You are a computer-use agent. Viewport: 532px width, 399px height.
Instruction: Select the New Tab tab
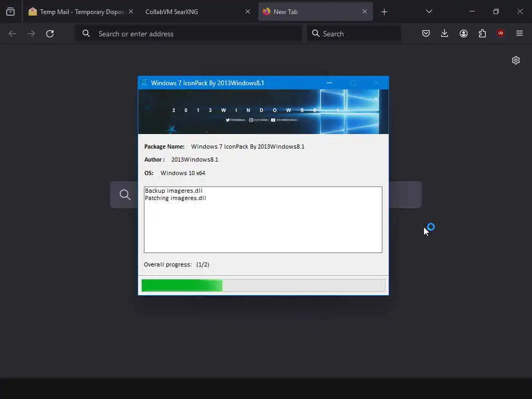coord(315,12)
